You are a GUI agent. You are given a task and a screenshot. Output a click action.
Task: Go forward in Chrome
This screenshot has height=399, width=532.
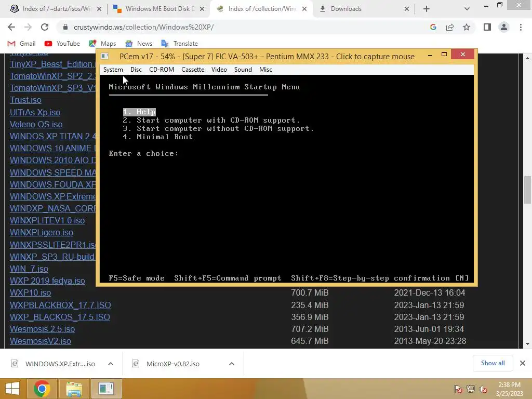pyautogui.click(x=28, y=27)
